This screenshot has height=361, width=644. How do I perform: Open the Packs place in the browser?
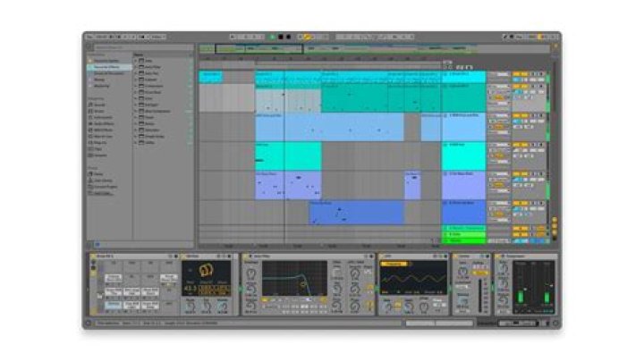pos(97,173)
